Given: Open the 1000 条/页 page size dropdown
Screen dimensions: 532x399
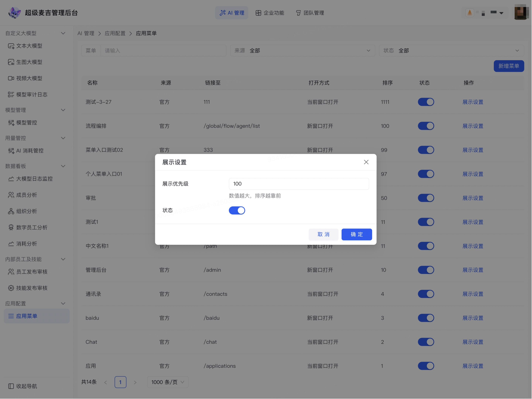Looking at the screenshot, I should click(x=168, y=382).
